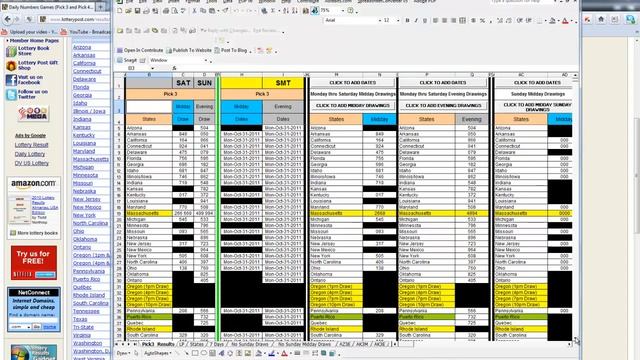Activate the Format Painter brush
Screen dimensions: 640x360
[x=225, y=11]
